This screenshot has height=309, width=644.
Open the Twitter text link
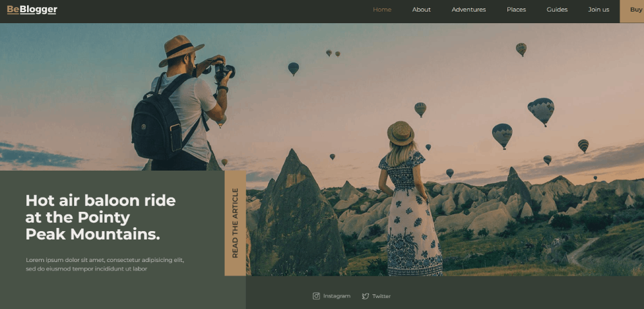point(381,296)
